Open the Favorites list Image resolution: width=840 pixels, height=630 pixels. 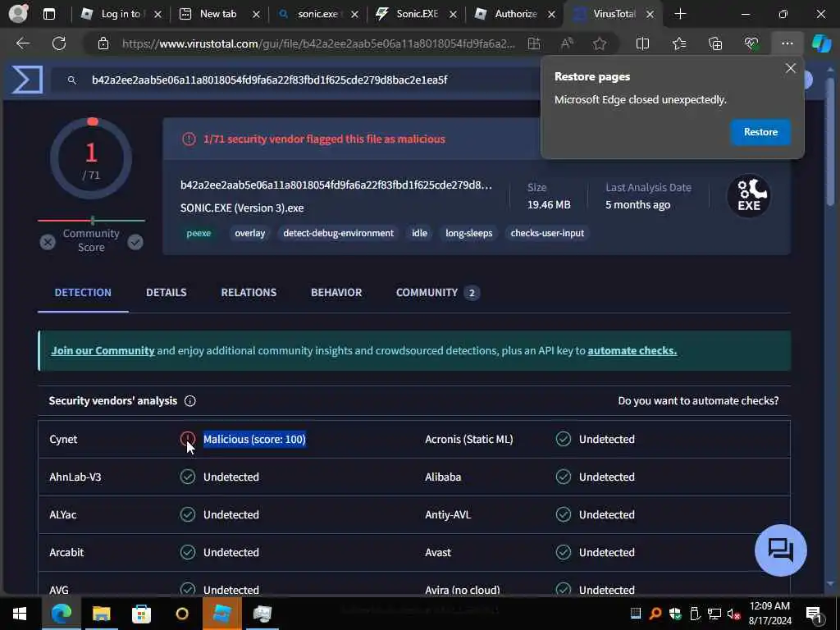click(x=678, y=43)
